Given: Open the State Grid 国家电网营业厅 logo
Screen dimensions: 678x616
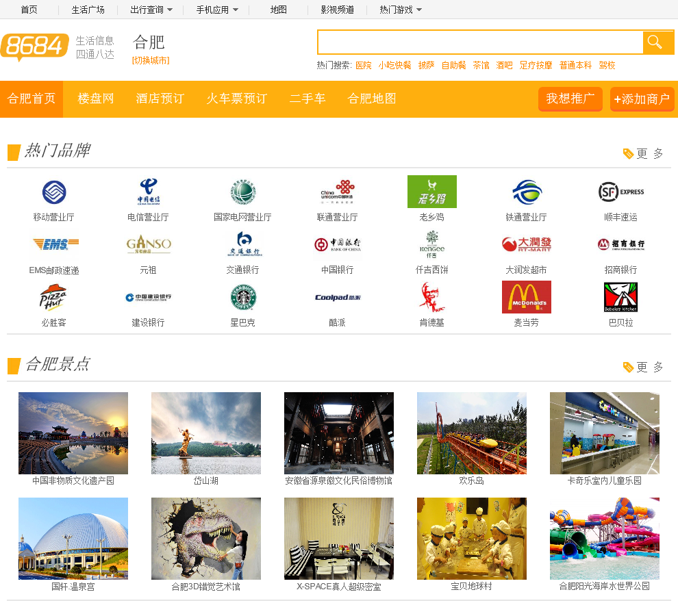Looking at the screenshot, I should (x=243, y=192).
